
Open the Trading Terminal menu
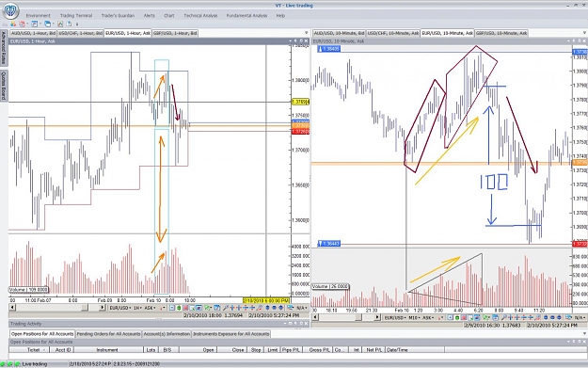[x=76, y=15]
